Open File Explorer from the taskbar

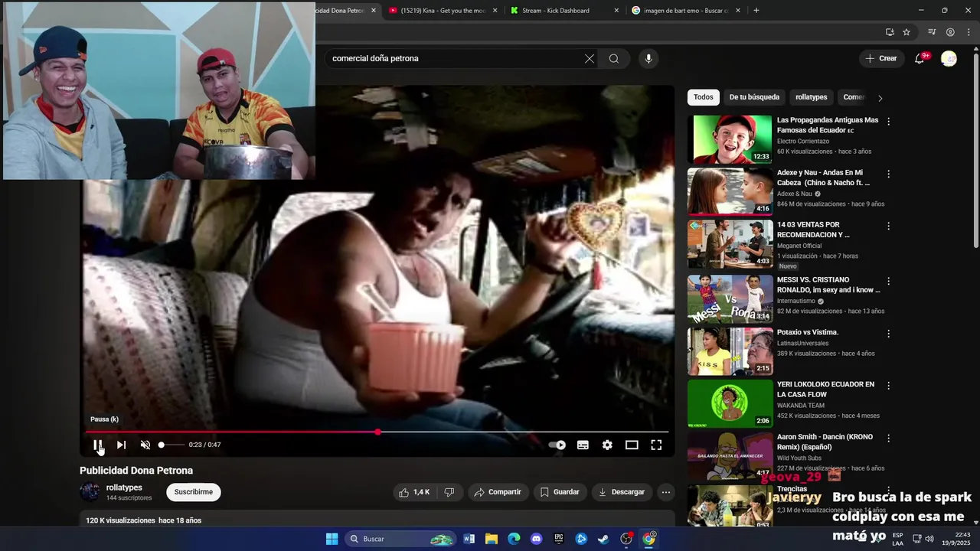(492, 539)
